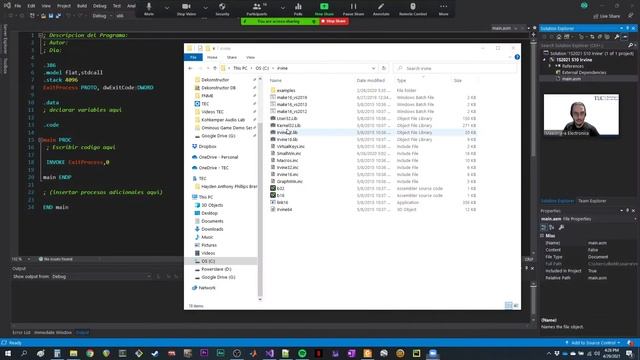This screenshot has width=640, height=360.
Task: Select the VirtualKeys.inc file
Action: 290,147
